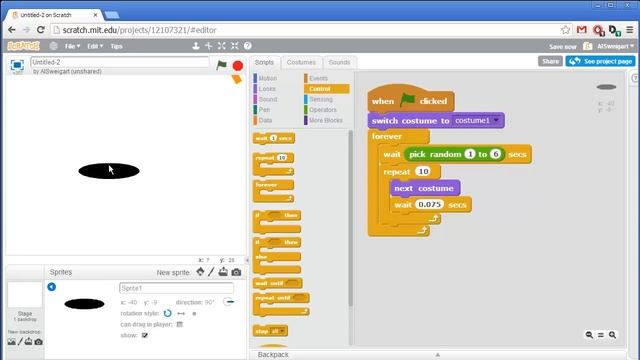Viewport: 640px width, 360px height.
Task: Select the Duplicate stamp tool
Action: click(196, 46)
